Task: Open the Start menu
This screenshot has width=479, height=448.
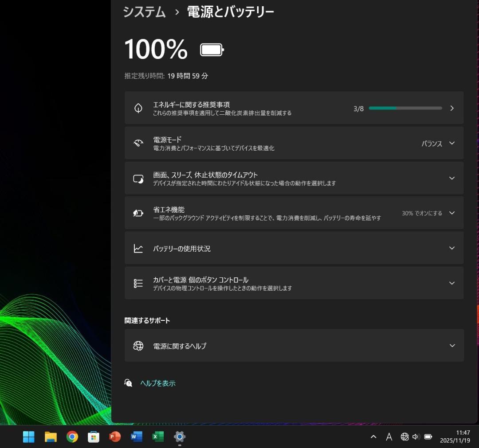Action: (28, 437)
